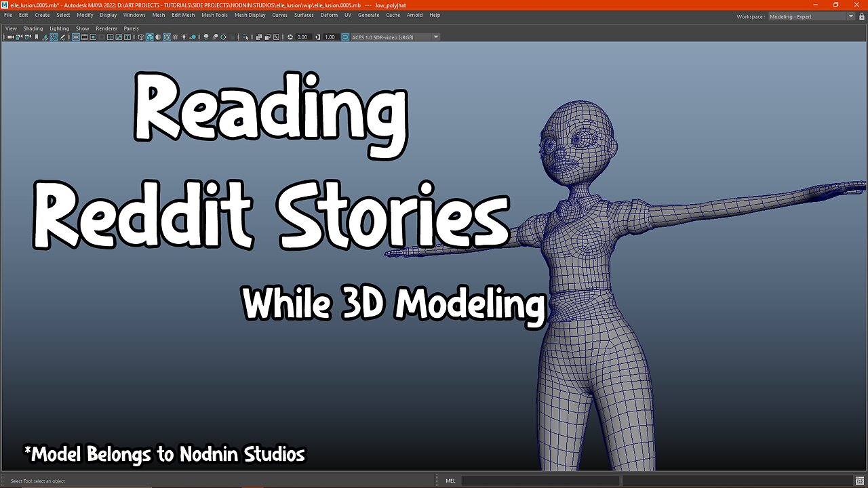The image size is (868, 488).
Task: Click the Select Camera icon in panel toolbar
Action: [10, 37]
